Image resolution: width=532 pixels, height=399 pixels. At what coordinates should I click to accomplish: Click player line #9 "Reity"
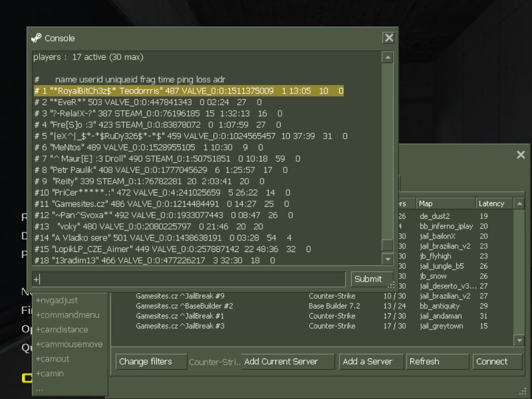(149, 181)
